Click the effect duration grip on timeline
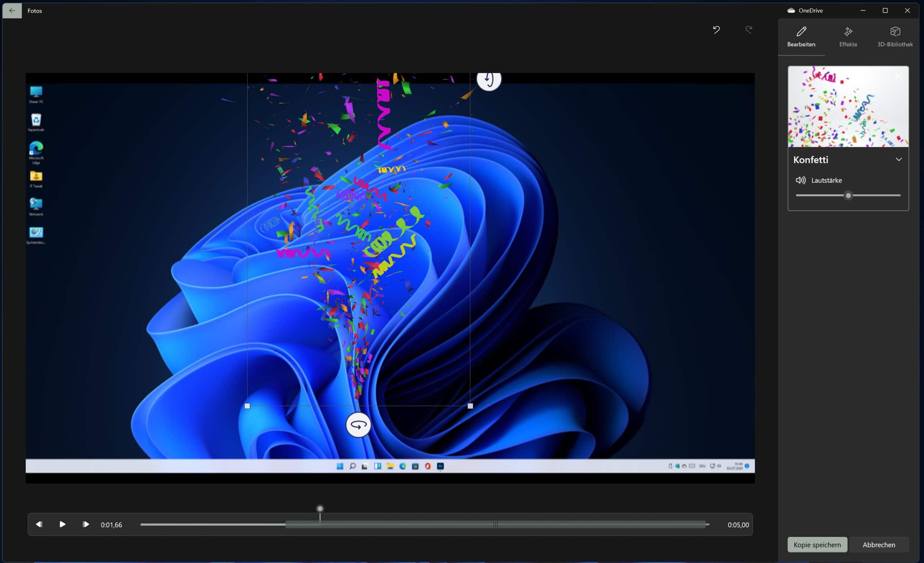Screen dimensions: 924x563 (495, 524)
